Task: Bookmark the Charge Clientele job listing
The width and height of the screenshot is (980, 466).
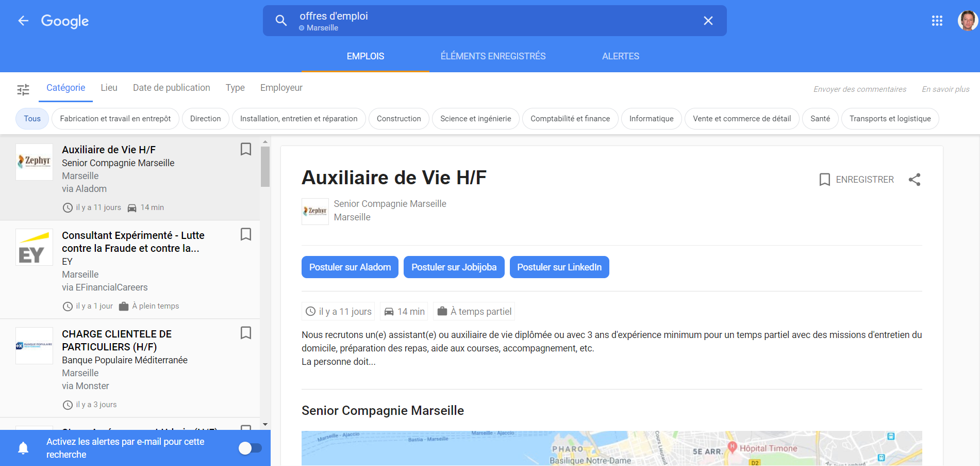Action: pyautogui.click(x=246, y=333)
